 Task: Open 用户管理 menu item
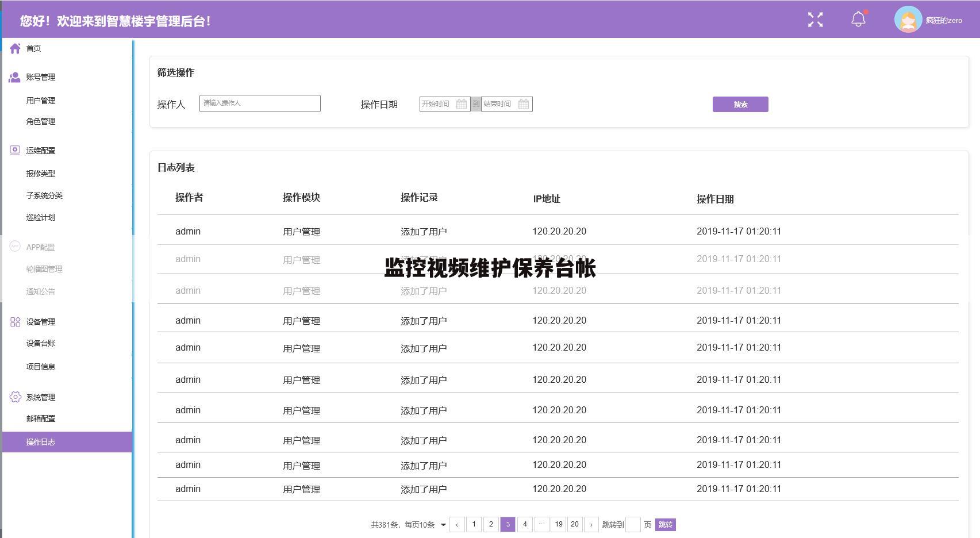(x=41, y=101)
